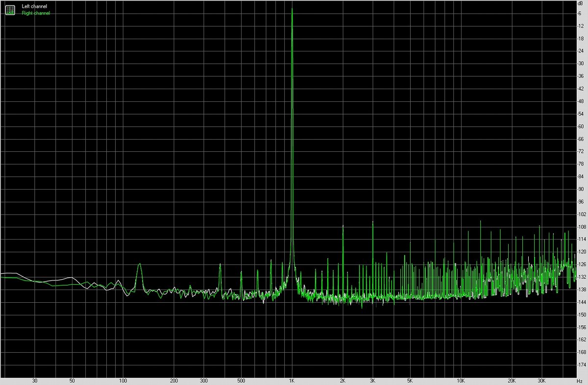The image size is (588, 385).
Task: Click the harmonic spike near 3K
Action: coord(372,223)
